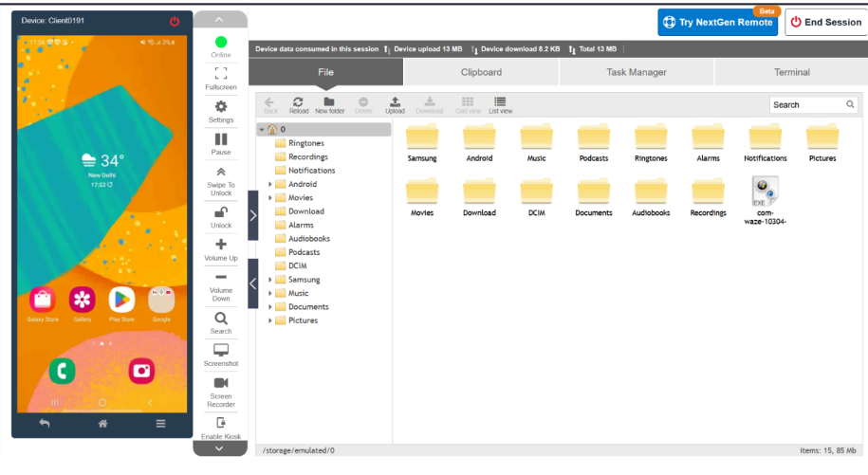
Task: Expand the Android folder in tree
Action: 270,184
